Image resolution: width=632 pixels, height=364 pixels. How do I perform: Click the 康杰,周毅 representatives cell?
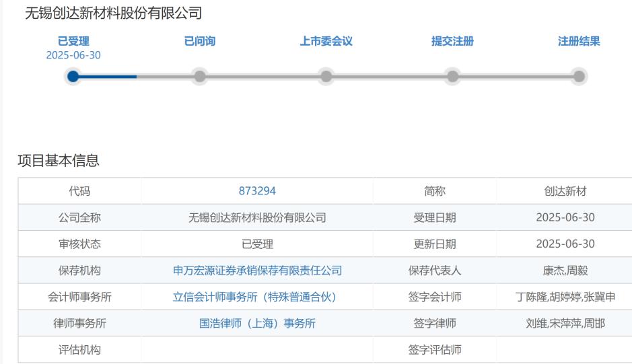tap(565, 270)
